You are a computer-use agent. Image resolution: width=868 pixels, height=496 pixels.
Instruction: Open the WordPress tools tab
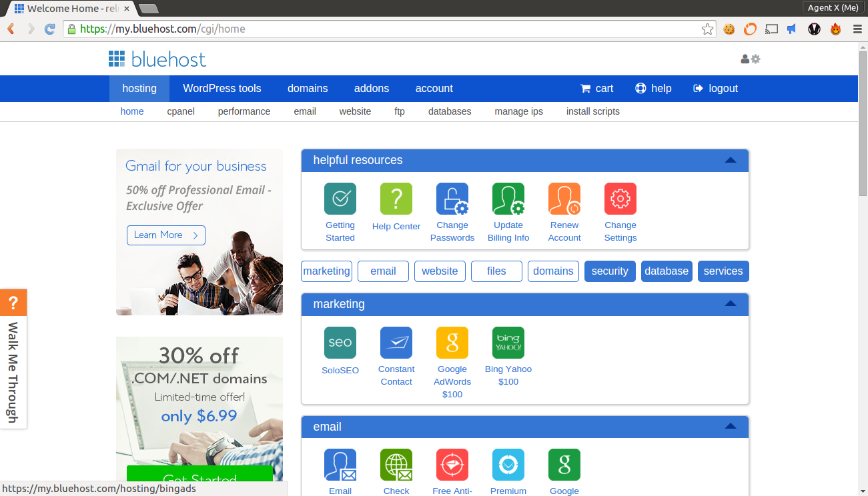click(x=222, y=89)
